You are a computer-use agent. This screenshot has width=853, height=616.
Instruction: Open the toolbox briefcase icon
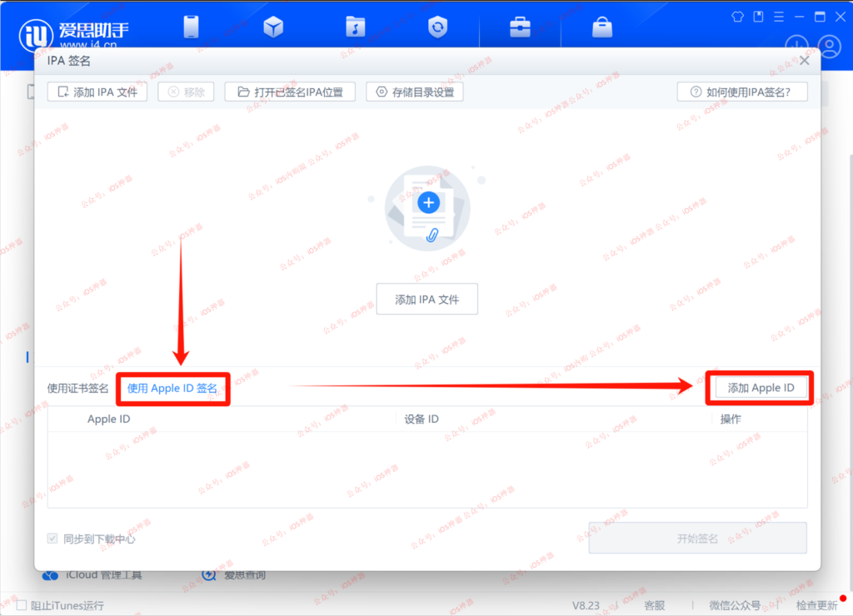[x=520, y=27]
